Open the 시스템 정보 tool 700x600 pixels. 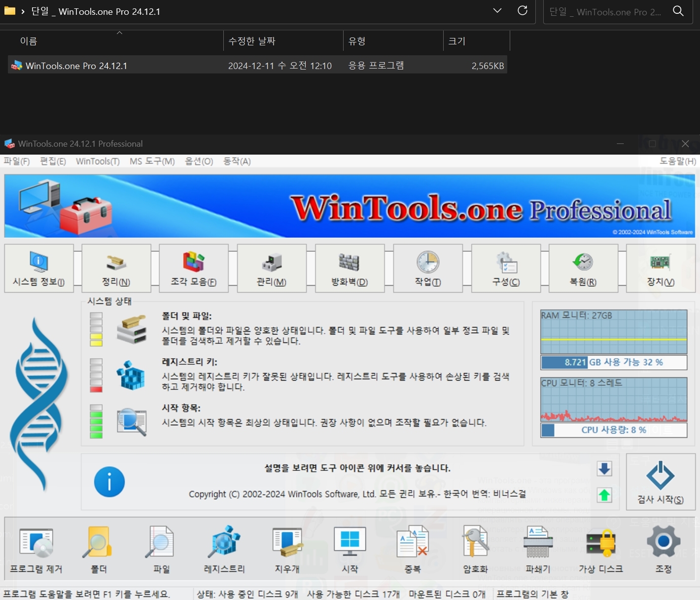[39, 269]
